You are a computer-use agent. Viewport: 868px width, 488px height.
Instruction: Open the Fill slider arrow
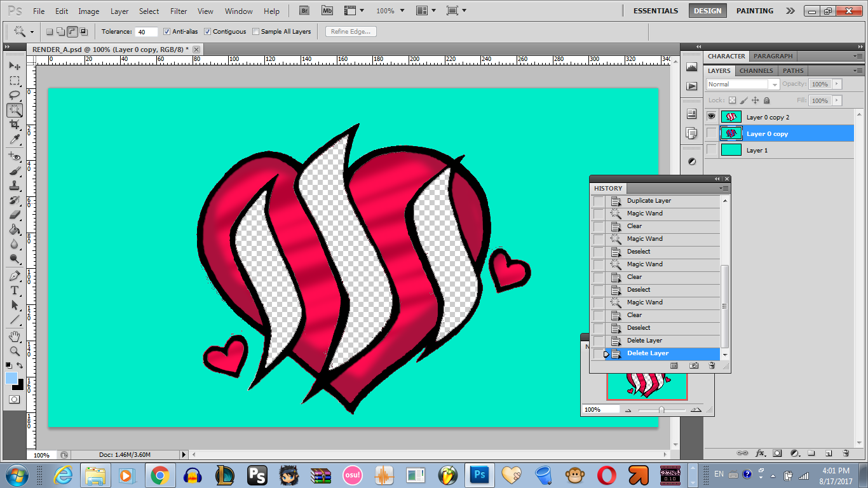(x=836, y=100)
